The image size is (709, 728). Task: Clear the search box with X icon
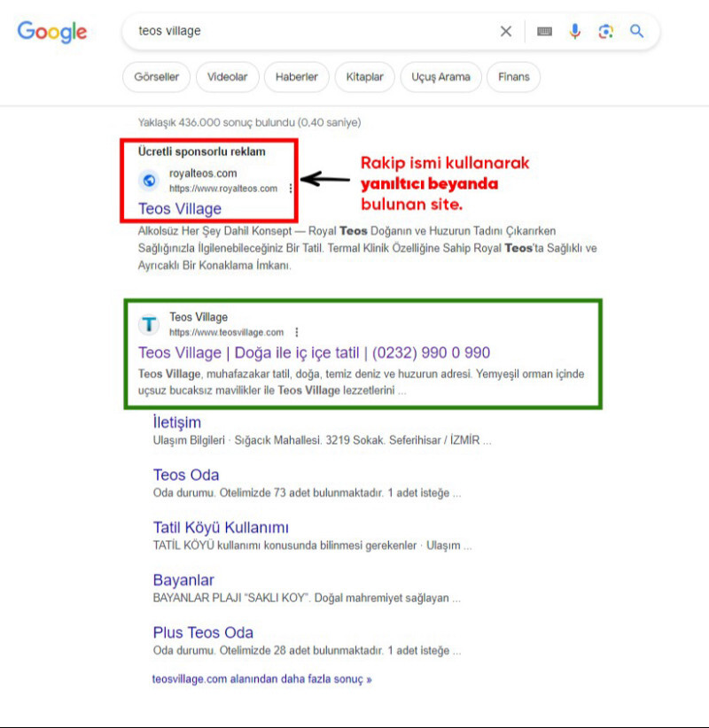click(x=506, y=31)
